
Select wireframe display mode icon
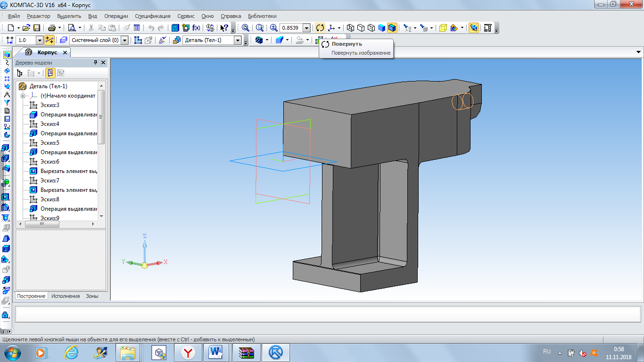pos(350,28)
